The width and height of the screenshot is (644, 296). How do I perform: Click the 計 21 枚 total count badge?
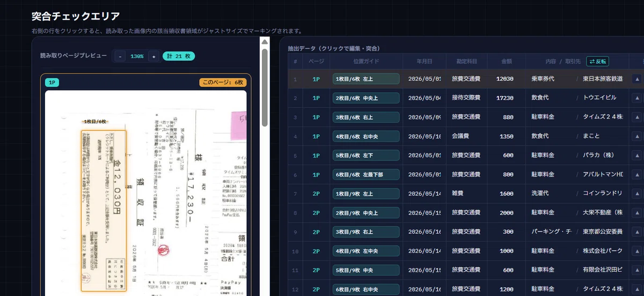click(179, 56)
